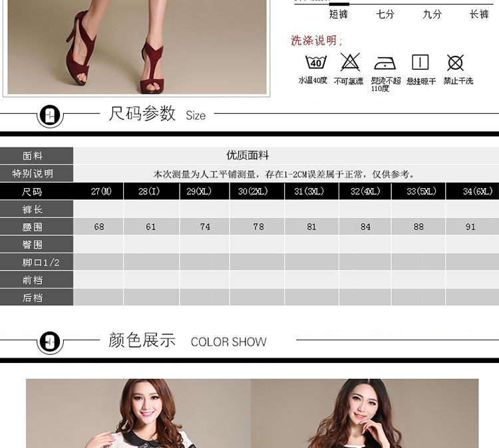Click waist value 78

[258, 227]
